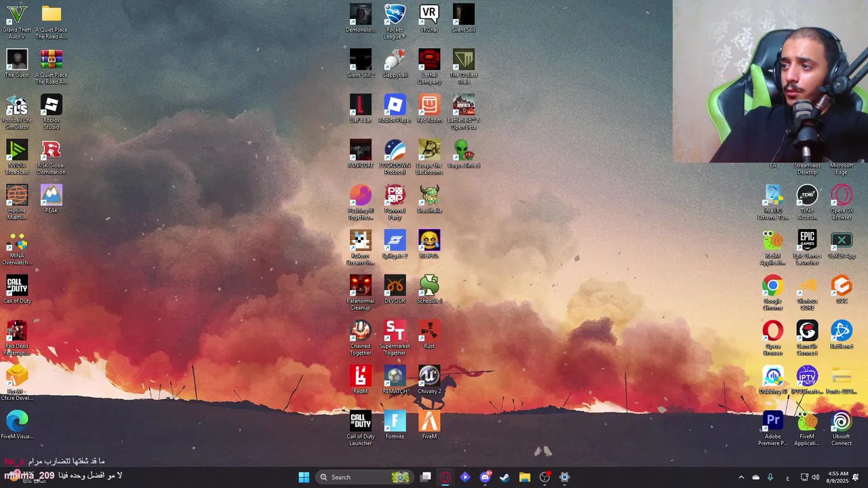The height and width of the screenshot is (488, 868).
Task: Open A Quiet Place WinRAR archive icon
Action: tap(52, 66)
